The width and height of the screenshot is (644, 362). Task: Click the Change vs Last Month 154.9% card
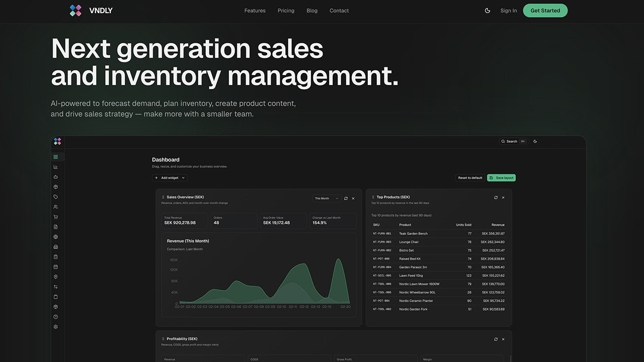tap(333, 221)
